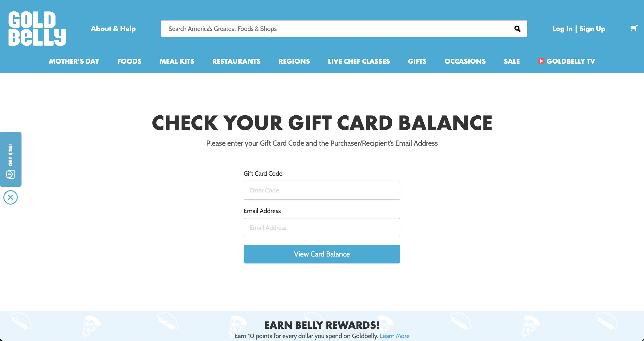Viewport: 644px width, 341px height.
Task: Click the Sign Up link
Action: 593,28
